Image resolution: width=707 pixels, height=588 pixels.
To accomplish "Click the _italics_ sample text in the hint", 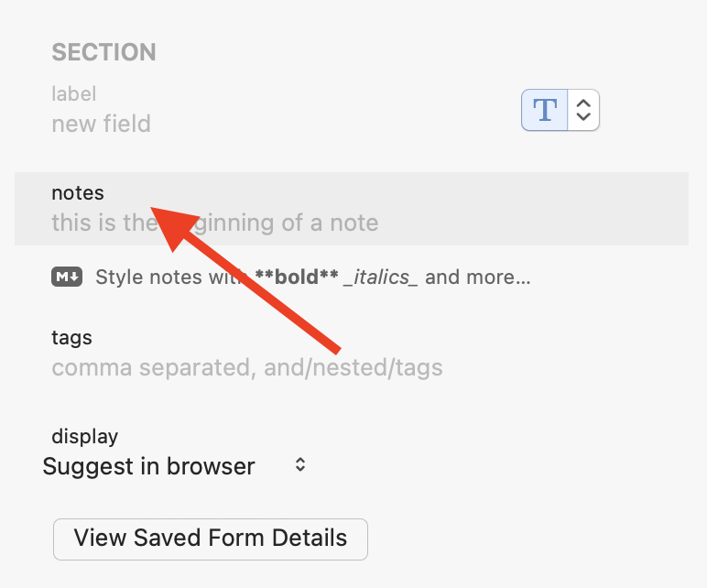I will 380,277.
